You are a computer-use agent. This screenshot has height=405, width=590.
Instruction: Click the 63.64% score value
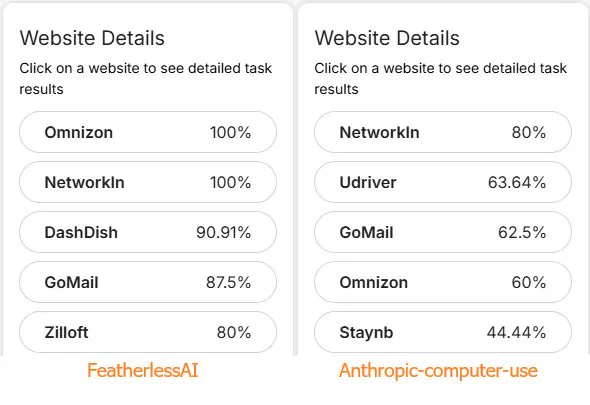517,182
